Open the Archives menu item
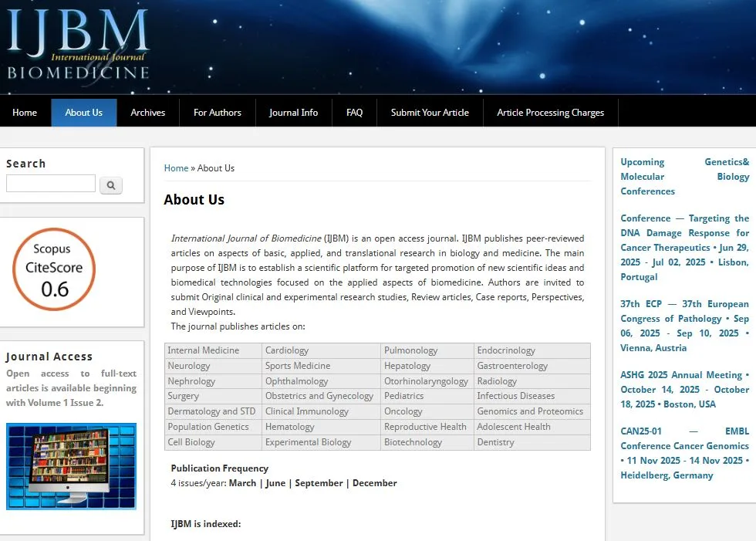This screenshot has width=756, height=541. pyautogui.click(x=148, y=113)
